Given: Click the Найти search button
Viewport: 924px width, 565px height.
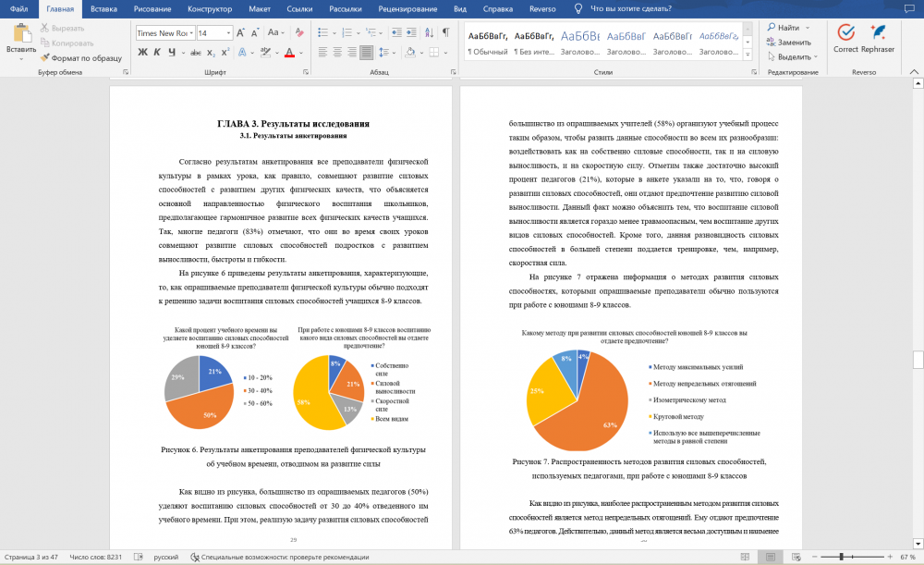Looking at the screenshot, I should pos(788,28).
